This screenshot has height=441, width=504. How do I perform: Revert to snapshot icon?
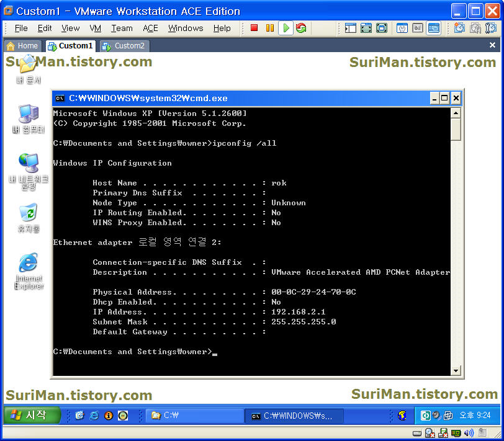(x=475, y=29)
